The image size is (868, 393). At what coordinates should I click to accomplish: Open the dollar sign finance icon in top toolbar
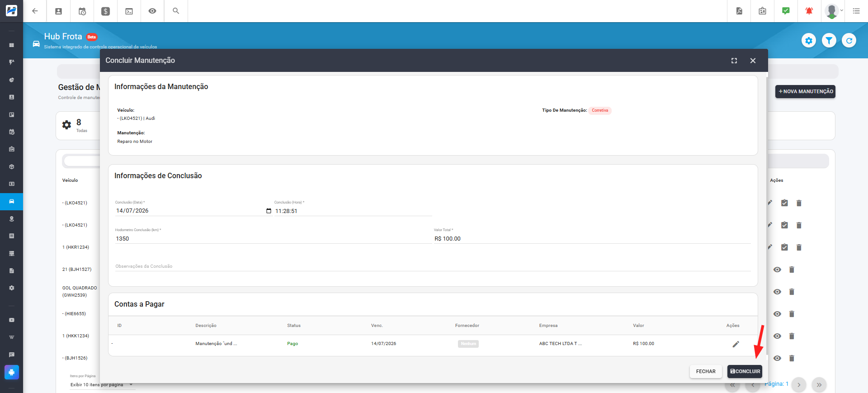point(105,11)
